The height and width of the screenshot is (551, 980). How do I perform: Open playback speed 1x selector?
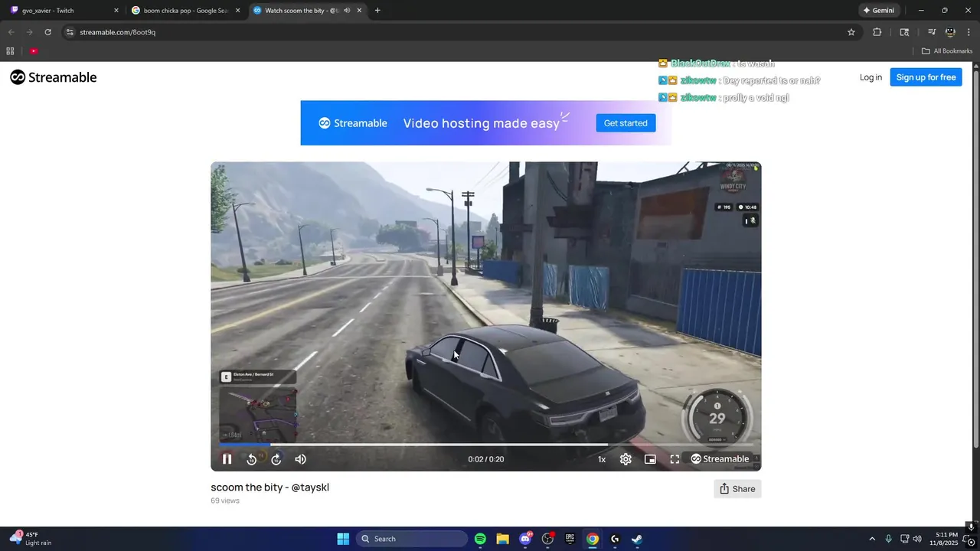tap(602, 459)
